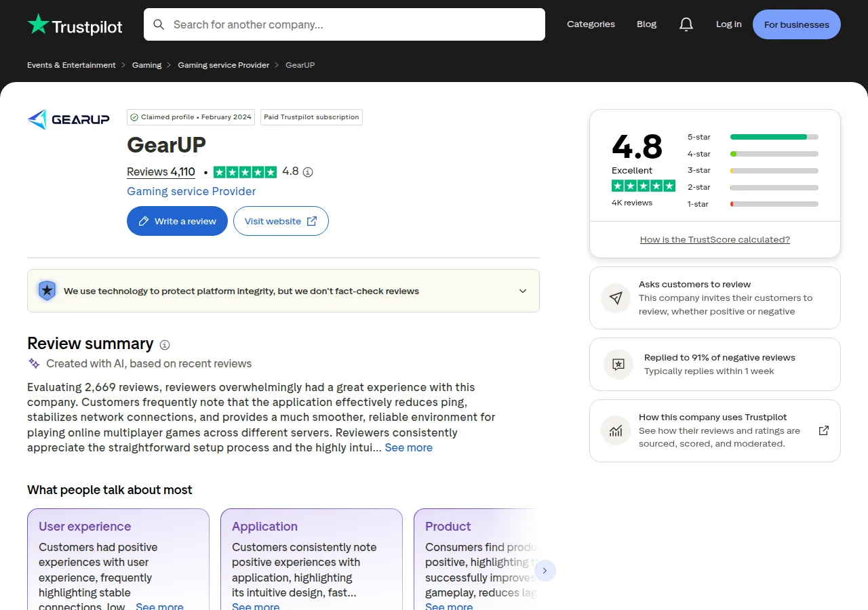Click the Claimed profile February 2024 badge
868x610 pixels.
pos(191,117)
